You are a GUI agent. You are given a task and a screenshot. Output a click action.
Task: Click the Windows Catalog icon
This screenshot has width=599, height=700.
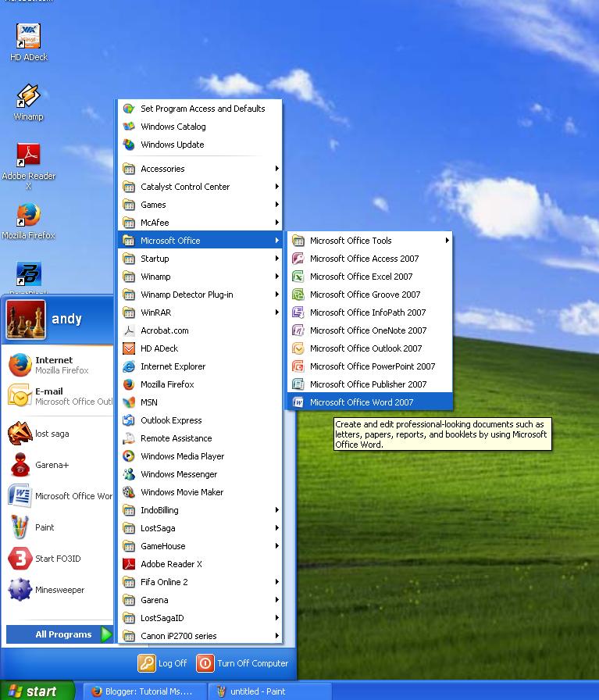click(129, 127)
